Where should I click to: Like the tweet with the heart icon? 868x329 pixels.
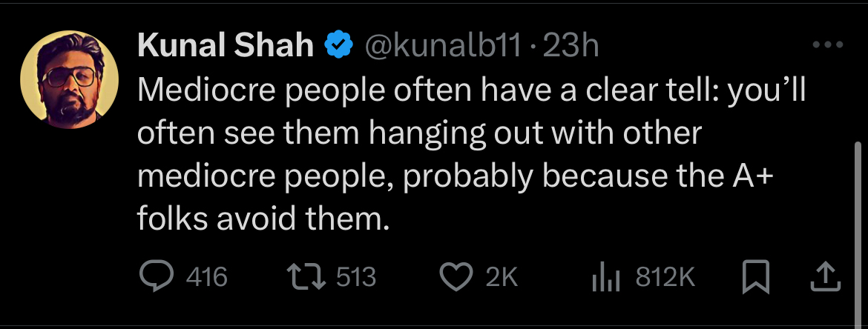pyautogui.click(x=457, y=278)
